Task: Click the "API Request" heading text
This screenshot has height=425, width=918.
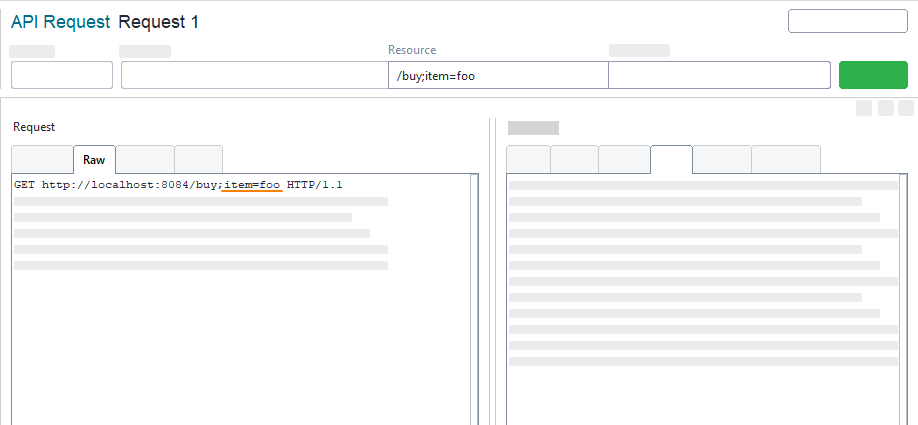Action: 60,22
